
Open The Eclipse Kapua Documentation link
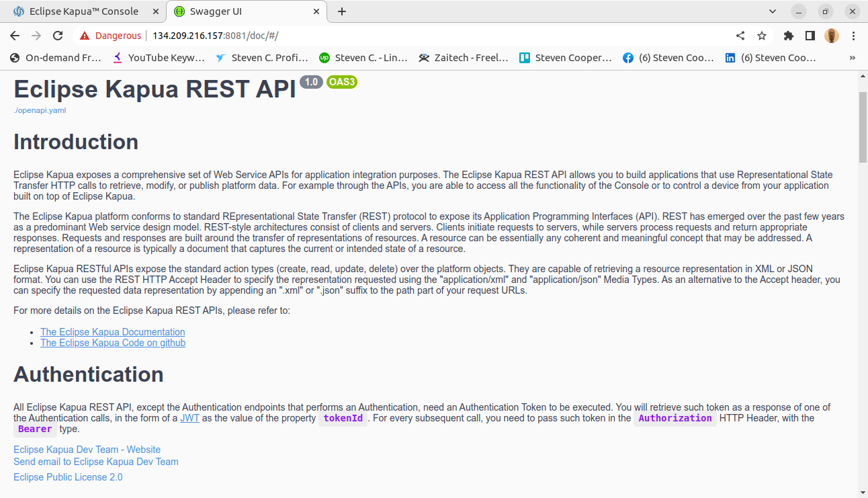click(x=112, y=332)
